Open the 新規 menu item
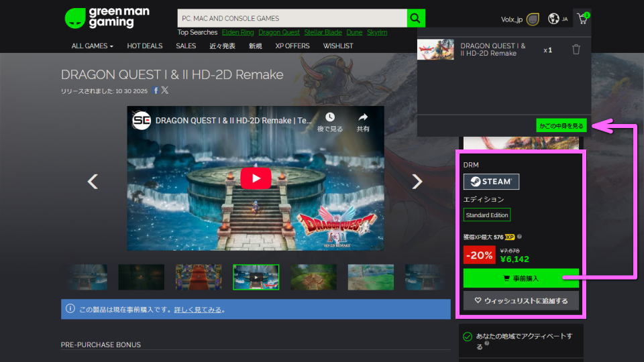 (255, 46)
